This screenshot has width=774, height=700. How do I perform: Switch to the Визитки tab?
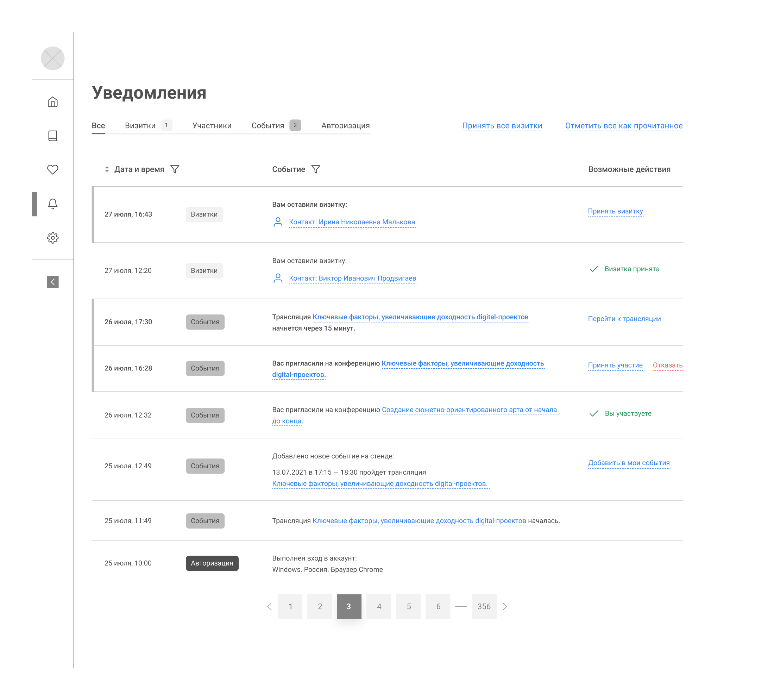click(x=140, y=126)
